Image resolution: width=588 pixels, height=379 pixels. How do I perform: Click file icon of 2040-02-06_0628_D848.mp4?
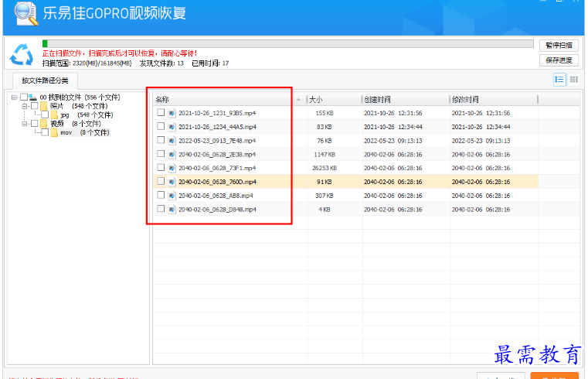(x=172, y=210)
